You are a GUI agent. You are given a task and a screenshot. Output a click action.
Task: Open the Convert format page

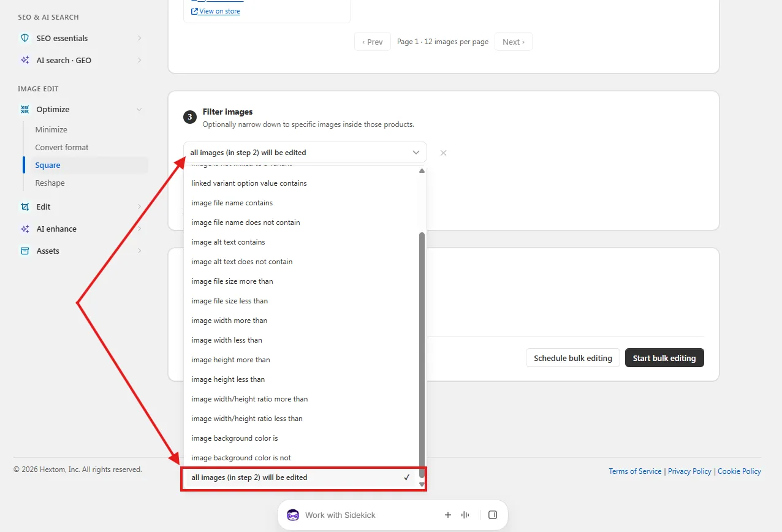[x=62, y=147]
